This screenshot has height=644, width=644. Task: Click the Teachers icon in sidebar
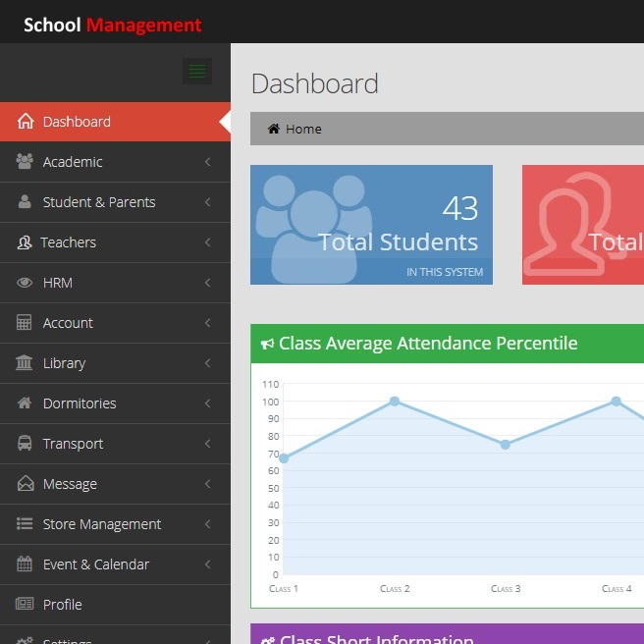[x=25, y=242]
